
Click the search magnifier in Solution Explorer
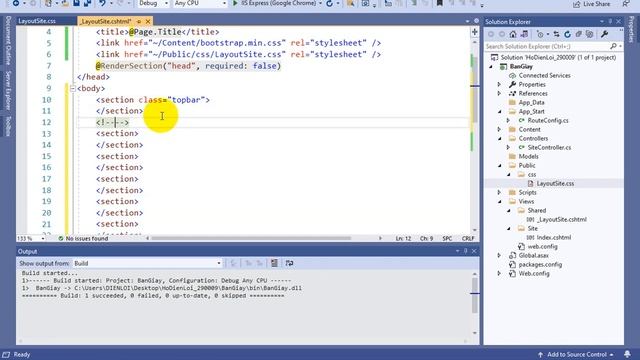[613, 47]
